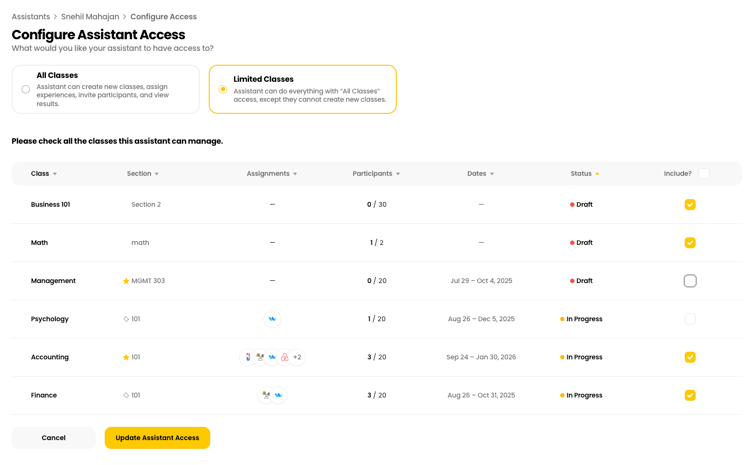Click the blue assignment icon in Psychology row

coord(272,319)
